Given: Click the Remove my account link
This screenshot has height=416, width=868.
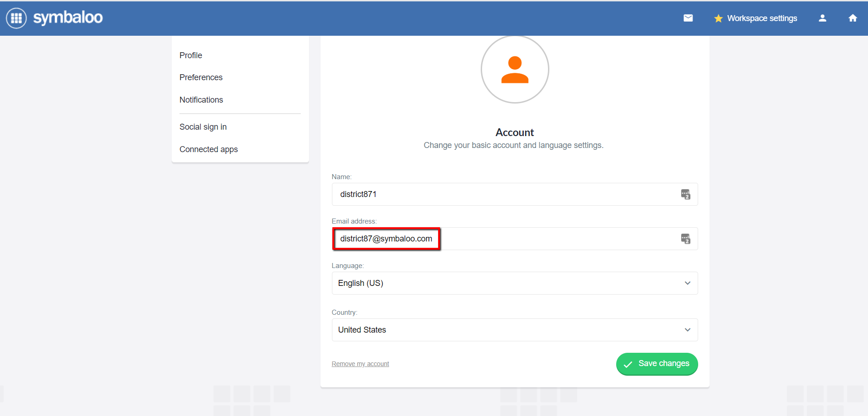Looking at the screenshot, I should click(x=360, y=364).
